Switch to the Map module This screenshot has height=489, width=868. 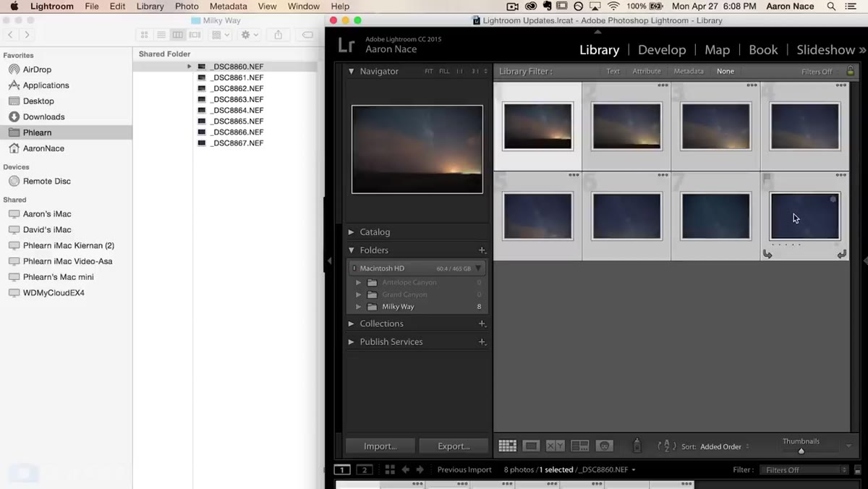(x=718, y=50)
